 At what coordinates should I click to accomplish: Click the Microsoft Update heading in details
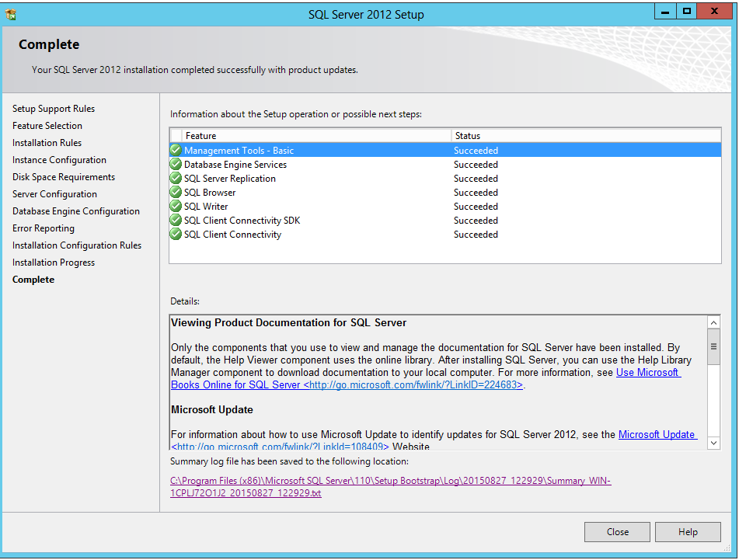tap(211, 410)
